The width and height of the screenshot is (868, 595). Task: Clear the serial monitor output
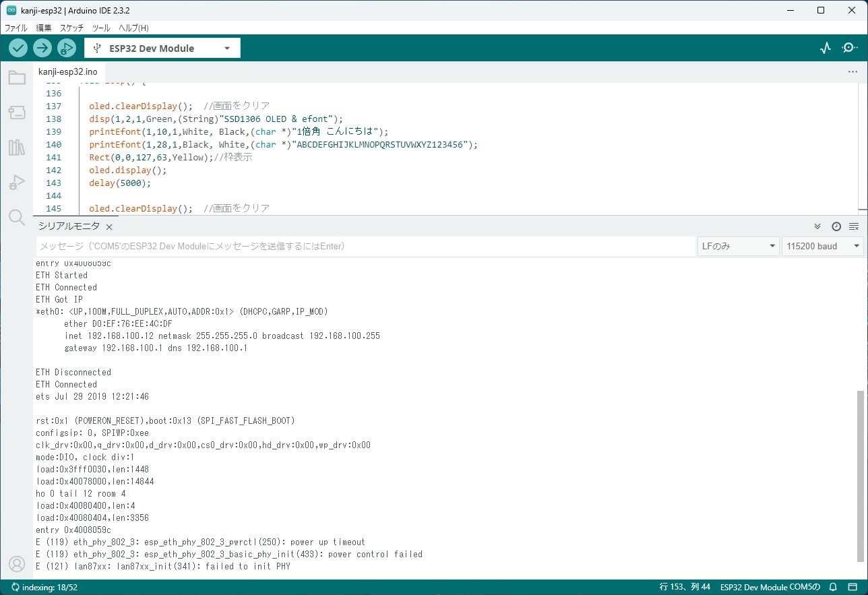click(x=854, y=226)
